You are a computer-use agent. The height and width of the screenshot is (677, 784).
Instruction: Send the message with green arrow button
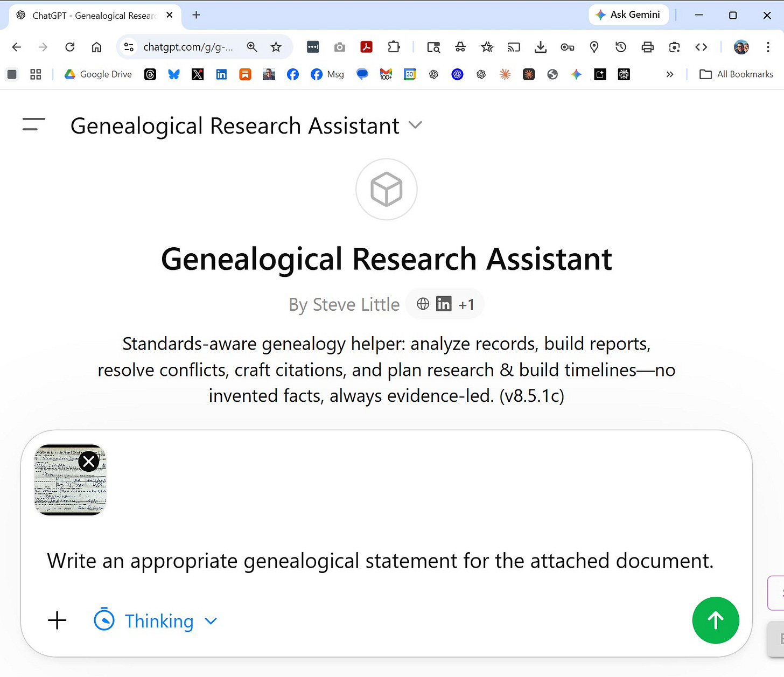(x=716, y=620)
